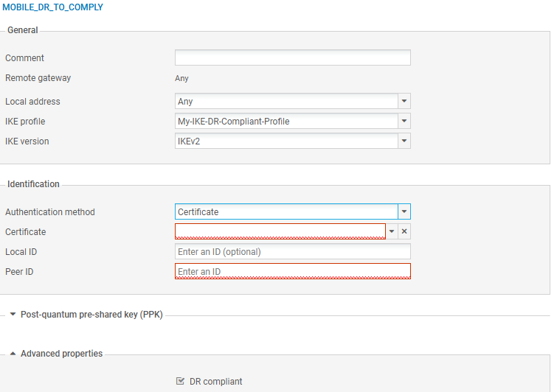
Task: Click the Peer ID input field
Action: [292, 272]
